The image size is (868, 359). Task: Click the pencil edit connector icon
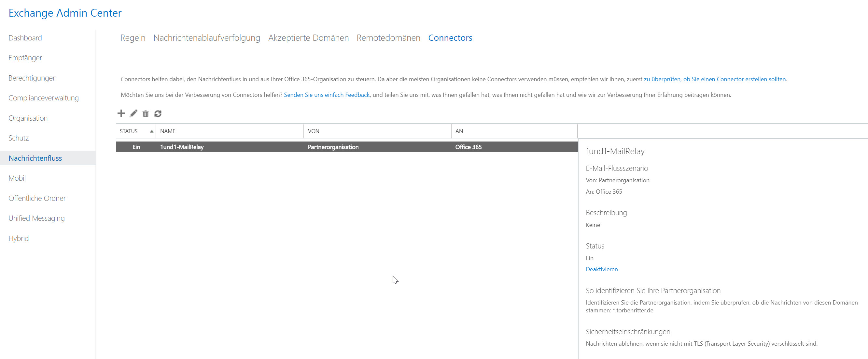pyautogui.click(x=133, y=113)
